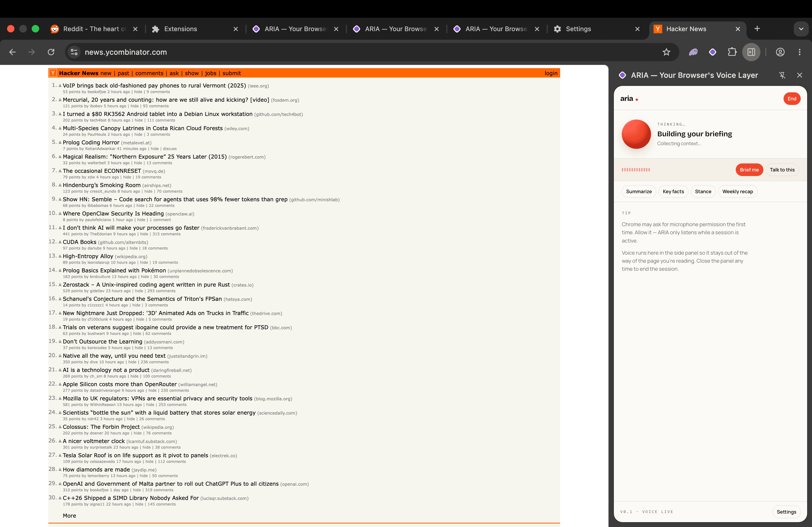Unpin the ARIA side panel
Viewport: 812px width, 527px height.
782,75
